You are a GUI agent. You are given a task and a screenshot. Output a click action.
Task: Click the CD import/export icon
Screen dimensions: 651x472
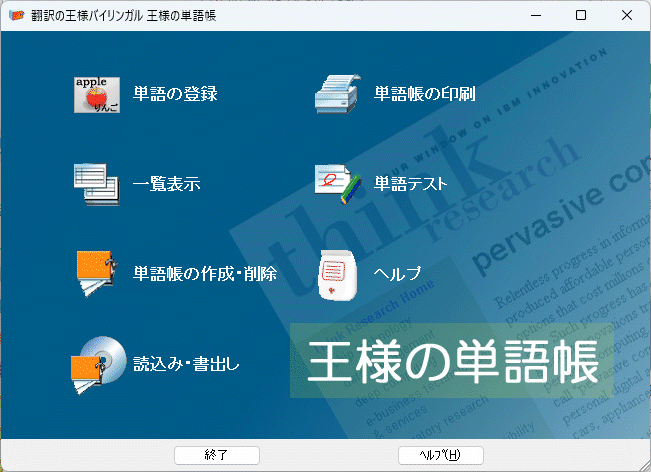pyautogui.click(x=98, y=365)
